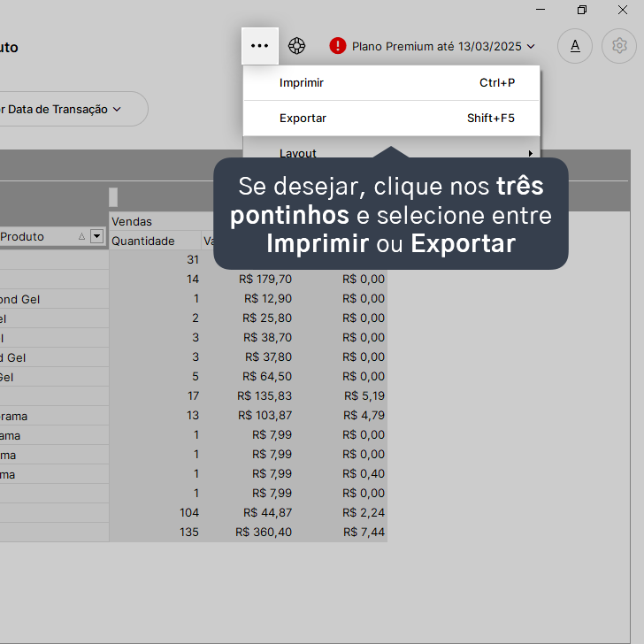Select the cell with R$ 64,50

point(267,377)
